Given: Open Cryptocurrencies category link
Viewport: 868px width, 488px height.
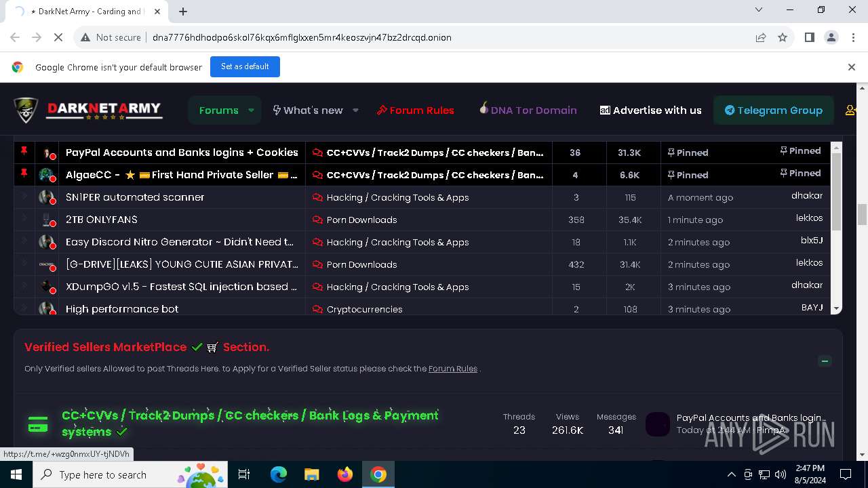Looking at the screenshot, I should tap(364, 309).
